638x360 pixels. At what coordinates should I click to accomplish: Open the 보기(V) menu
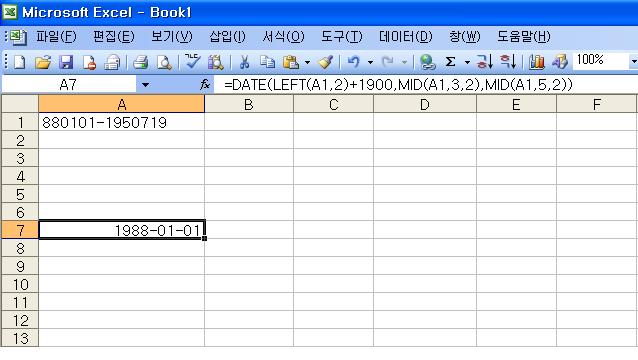(172, 37)
